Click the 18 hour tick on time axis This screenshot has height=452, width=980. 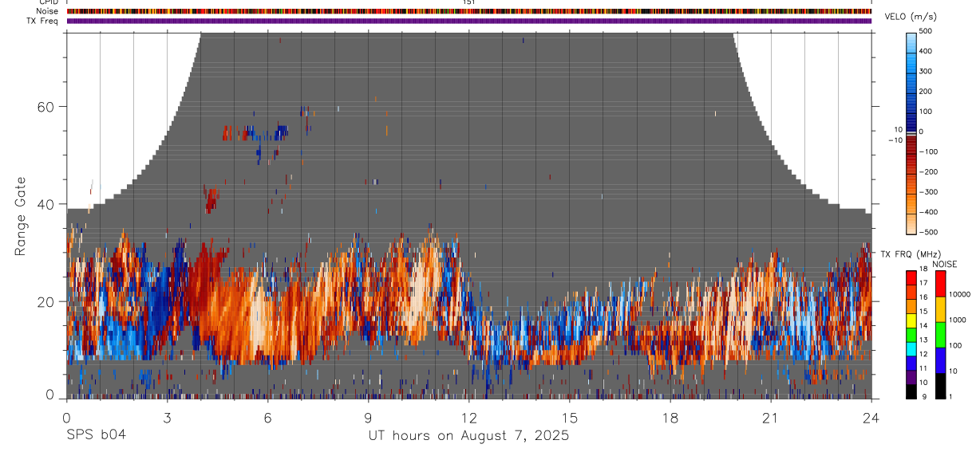(x=670, y=418)
